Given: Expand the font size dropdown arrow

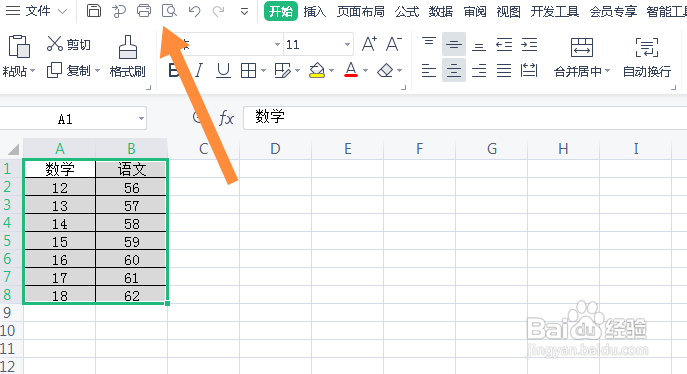Looking at the screenshot, I should 347,44.
